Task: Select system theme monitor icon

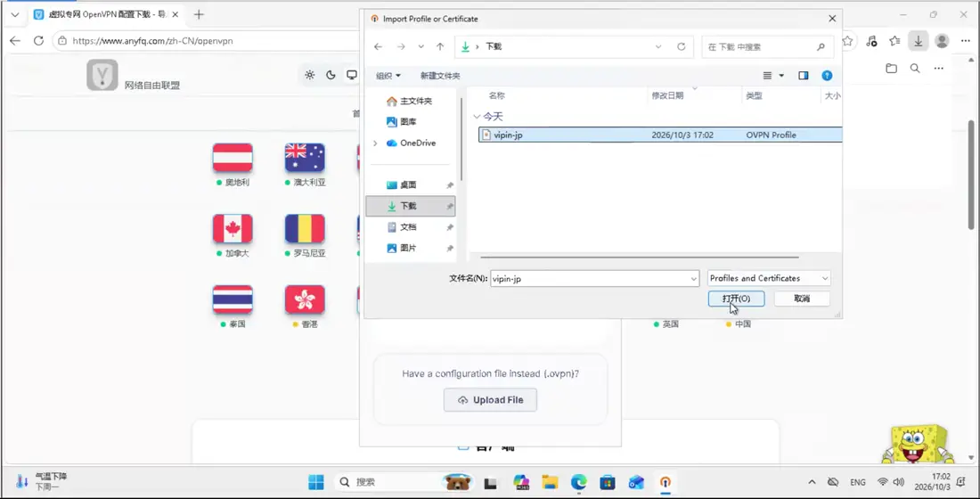Action: click(x=352, y=75)
